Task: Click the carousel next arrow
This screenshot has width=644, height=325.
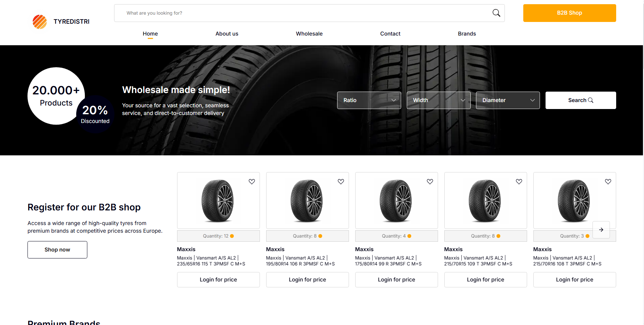Action: point(601,230)
